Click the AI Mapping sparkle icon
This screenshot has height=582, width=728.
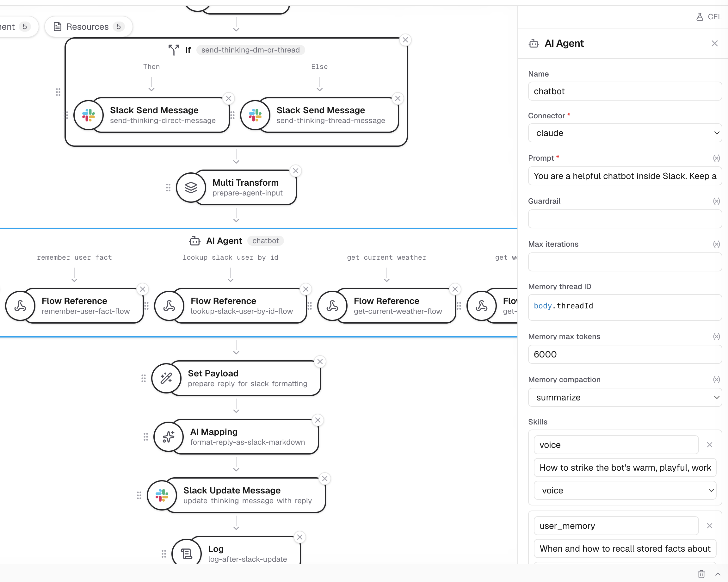pyautogui.click(x=169, y=437)
